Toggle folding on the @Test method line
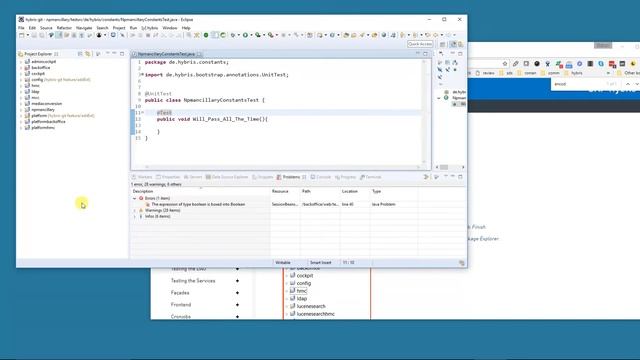The width and height of the screenshot is (640, 360). 142,113
